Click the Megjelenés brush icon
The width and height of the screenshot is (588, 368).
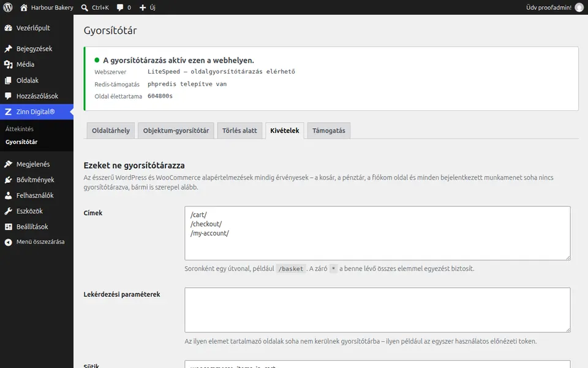point(8,164)
